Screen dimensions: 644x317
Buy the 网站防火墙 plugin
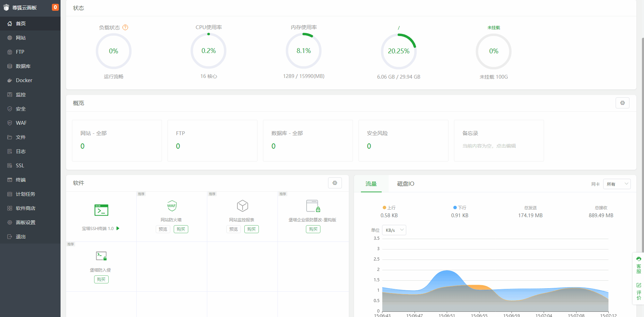tap(181, 229)
